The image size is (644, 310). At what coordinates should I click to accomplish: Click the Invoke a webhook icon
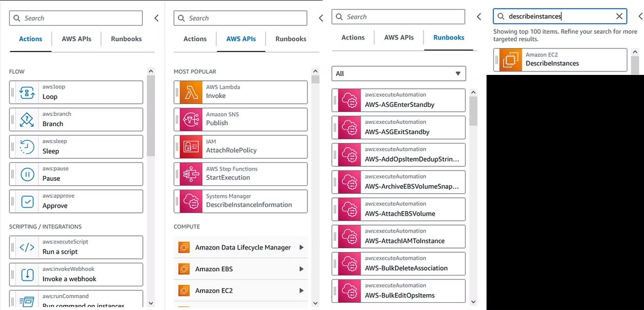coord(27,275)
